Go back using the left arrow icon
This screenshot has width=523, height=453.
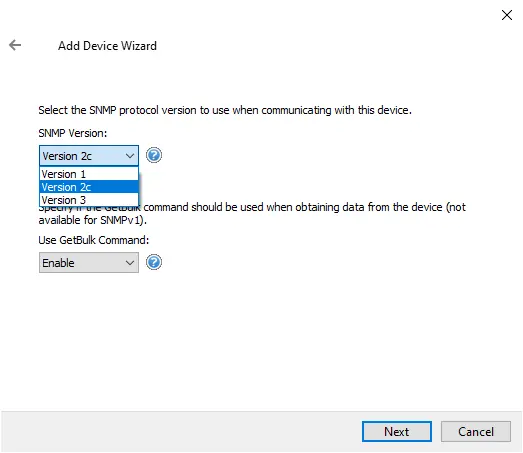[x=15, y=45]
